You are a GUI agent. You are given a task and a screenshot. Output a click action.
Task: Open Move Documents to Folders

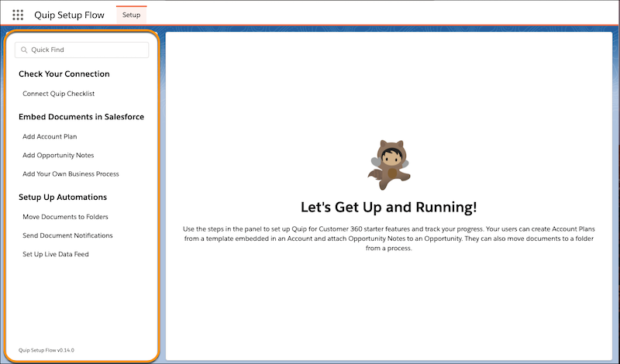click(x=65, y=217)
